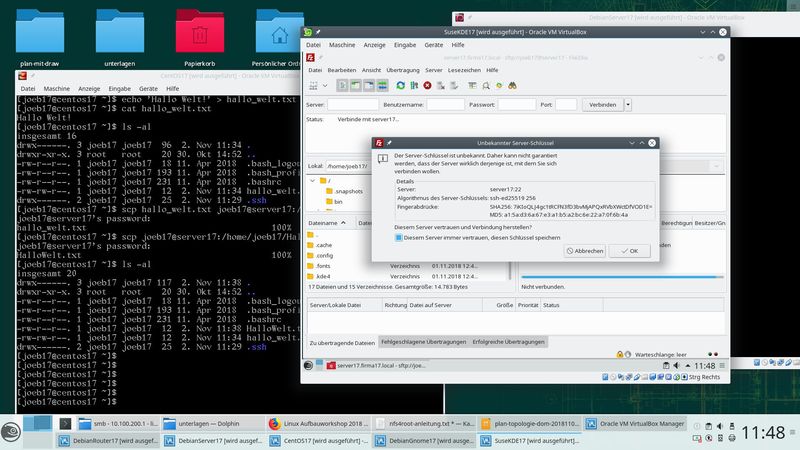This screenshot has height=450, width=800.
Task: Open recursive file search binoculars icon
Action: 512,86
